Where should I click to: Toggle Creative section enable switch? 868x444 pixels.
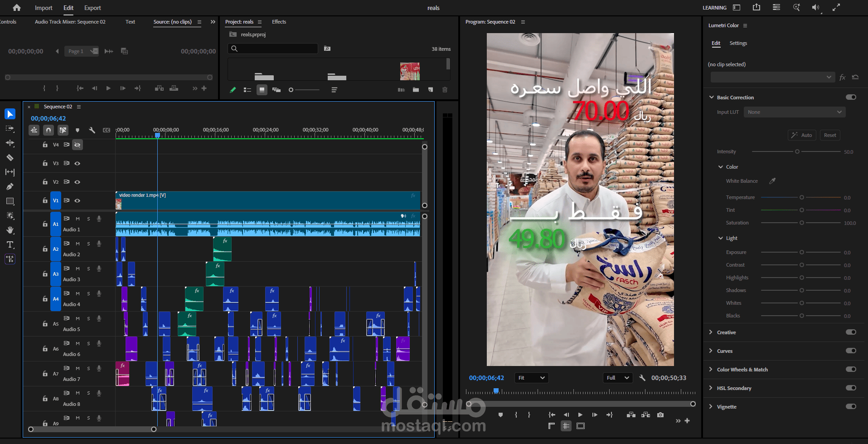tap(851, 332)
